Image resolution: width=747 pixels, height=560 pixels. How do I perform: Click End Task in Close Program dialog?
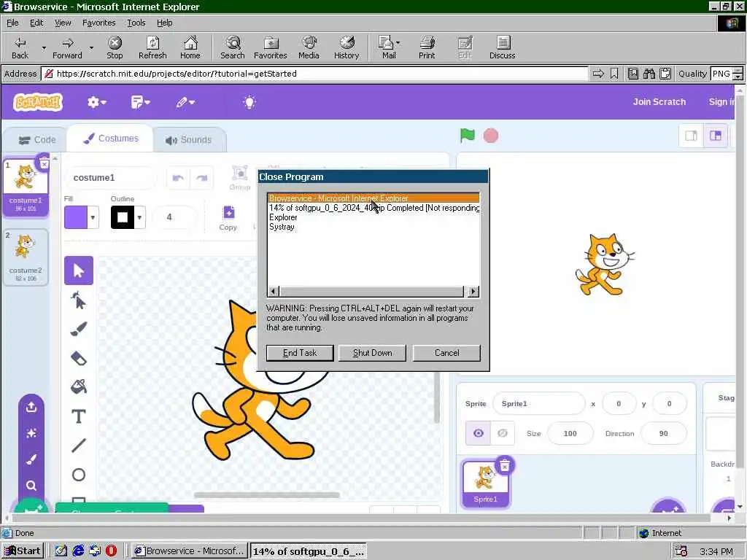pos(300,353)
